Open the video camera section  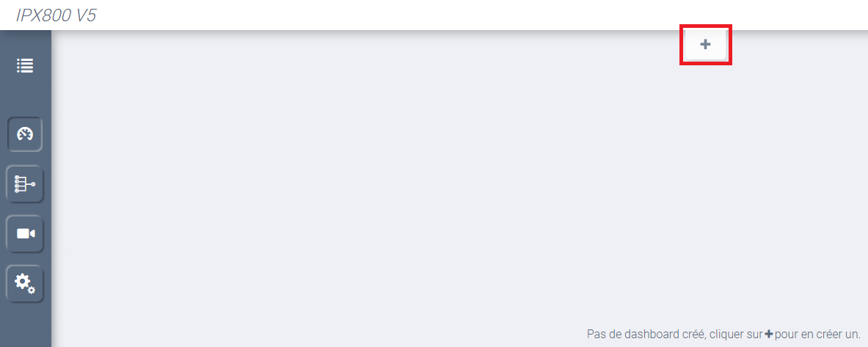pos(25,233)
